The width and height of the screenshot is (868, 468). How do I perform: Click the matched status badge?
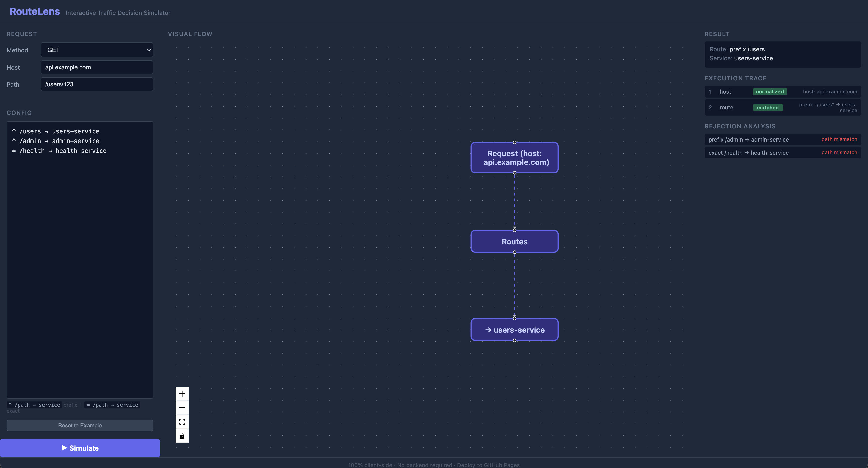(x=768, y=108)
